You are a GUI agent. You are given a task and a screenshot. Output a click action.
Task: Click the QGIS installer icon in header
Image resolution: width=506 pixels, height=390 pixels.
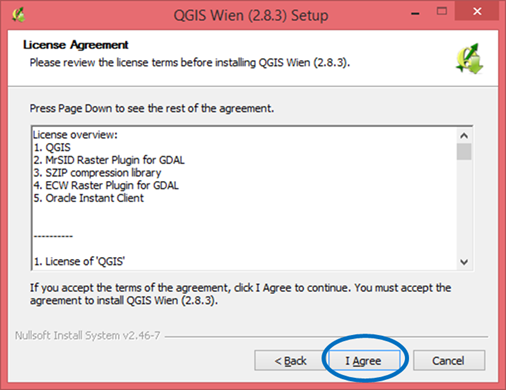tap(469, 59)
